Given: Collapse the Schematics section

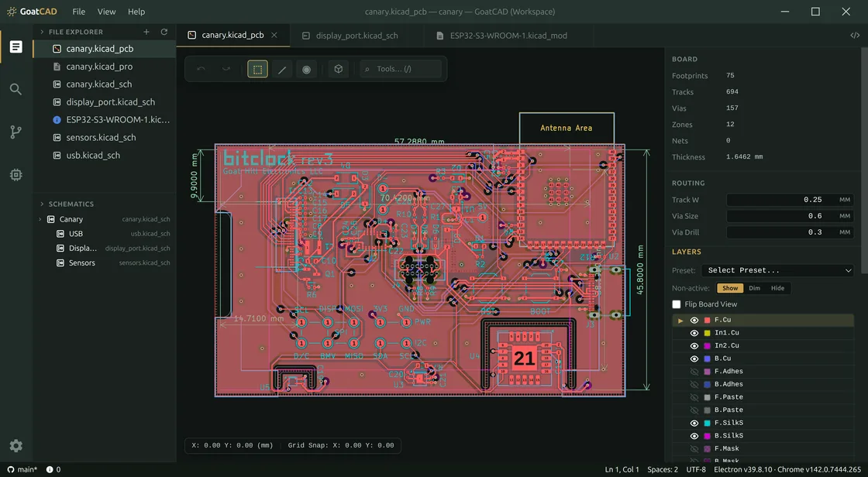Looking at the screenshot, I should pyautogui.click(x=42, y=204).
